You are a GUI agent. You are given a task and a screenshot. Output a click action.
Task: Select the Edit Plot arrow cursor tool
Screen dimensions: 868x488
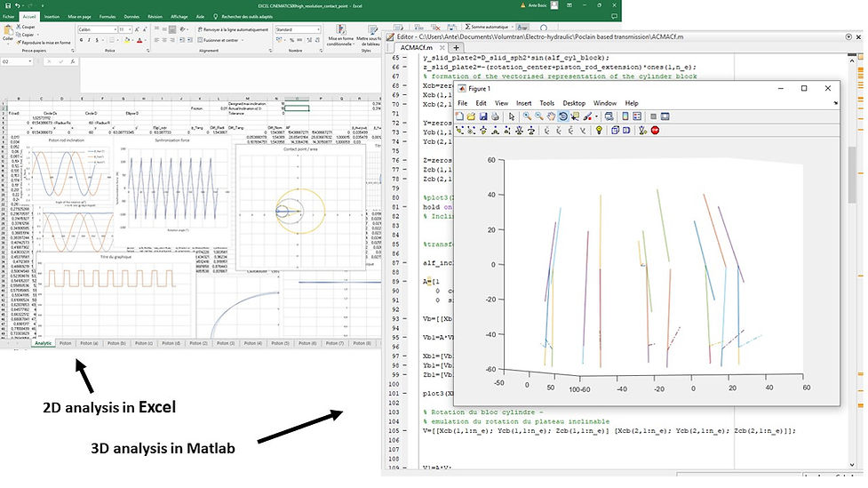510,116
